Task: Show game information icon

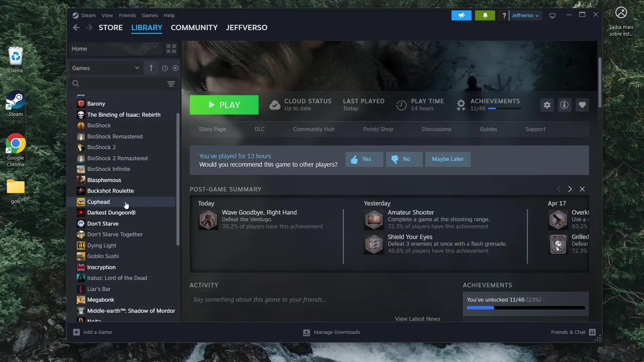Action: click(x=565, y=105)
